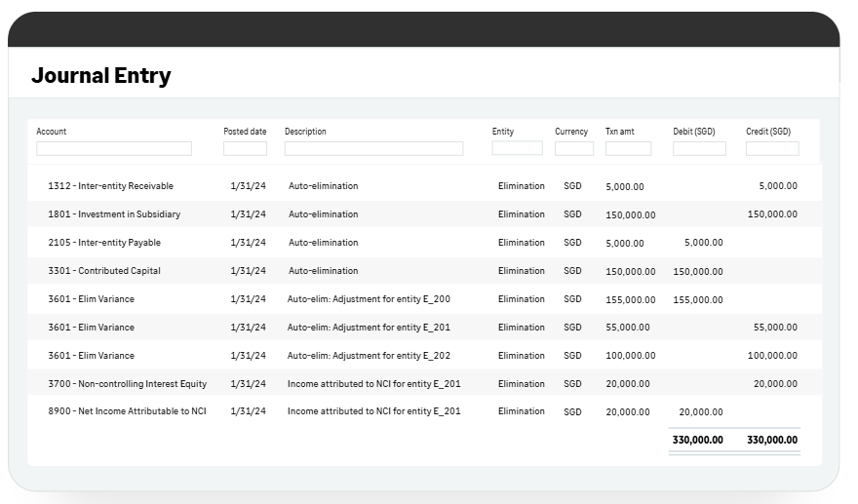Click the 5,000.00 credit for Inter-entity Receivable
858x504 pixels.
[778, 186]
